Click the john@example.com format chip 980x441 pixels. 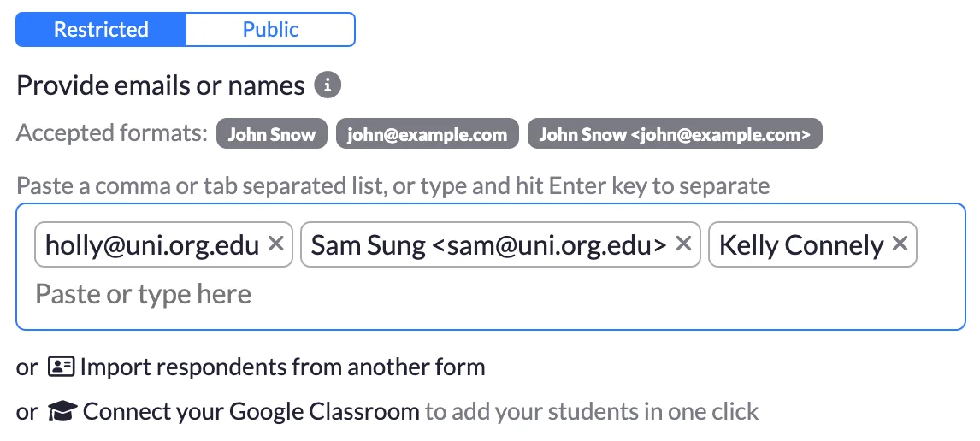point(427,135)
